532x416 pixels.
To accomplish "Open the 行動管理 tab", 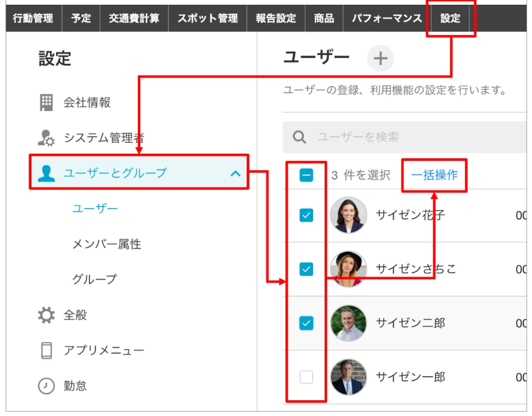I will (33, 18).
